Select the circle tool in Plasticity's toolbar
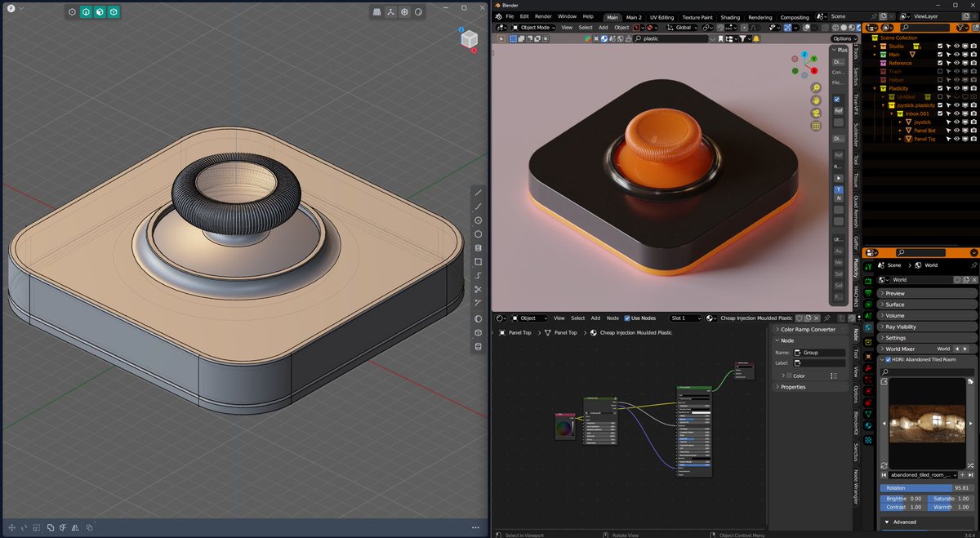Image resolution: width=980 pixels, height=538 pixels. tap(479, 220)
